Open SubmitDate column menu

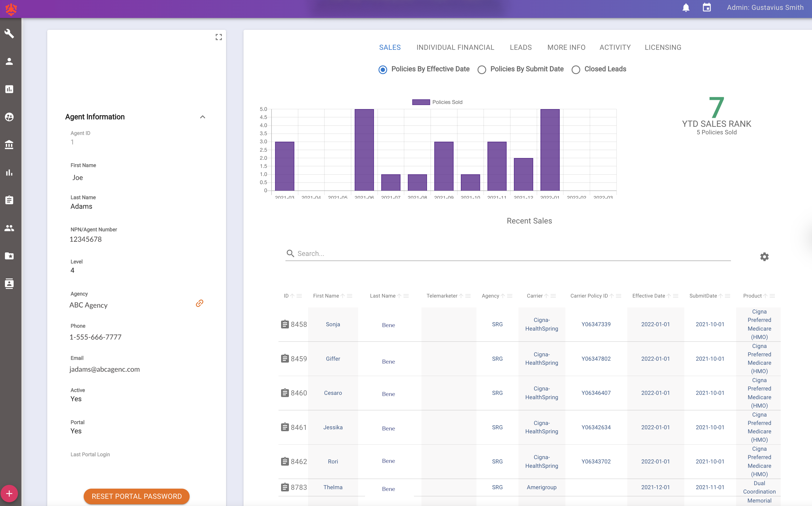(727, 296)
